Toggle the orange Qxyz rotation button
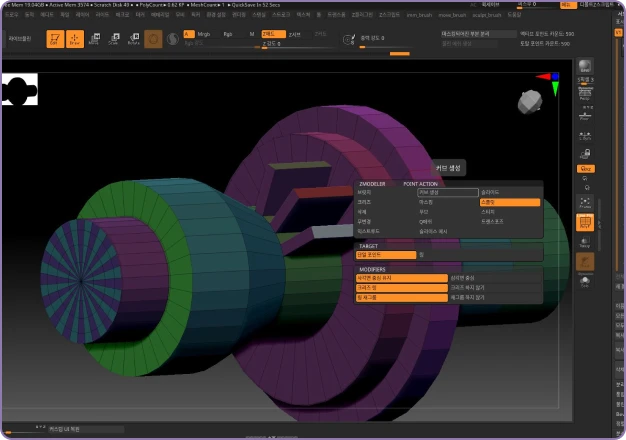The image size is (626, 440). point(586,169)
